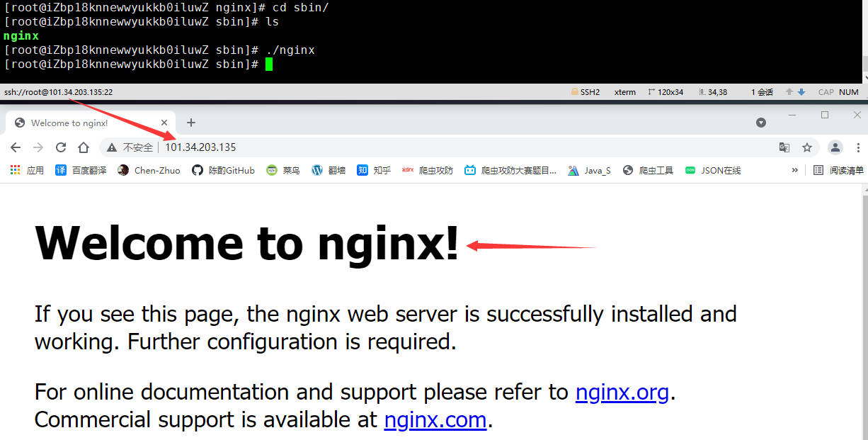The height and width of the screenshot is (440, 868).
Task: Open a new tab with plus button
Action: (x=190, y=123)
